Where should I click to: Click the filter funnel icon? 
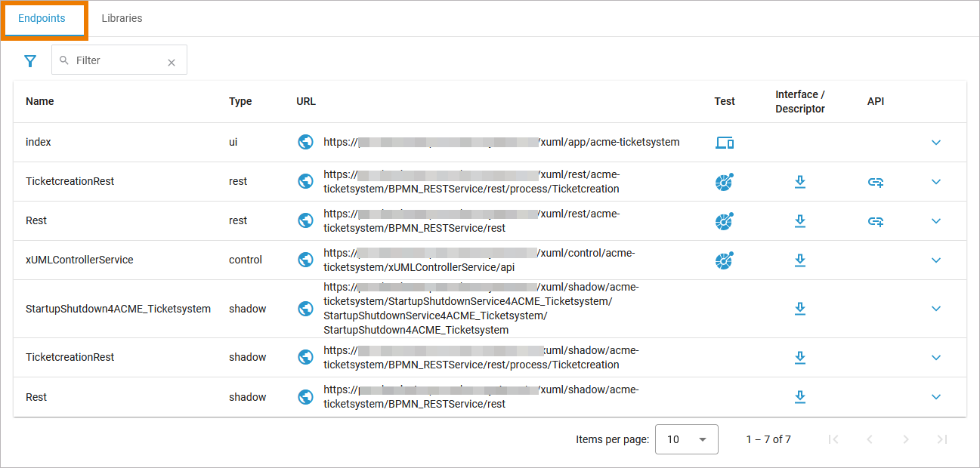30,61
